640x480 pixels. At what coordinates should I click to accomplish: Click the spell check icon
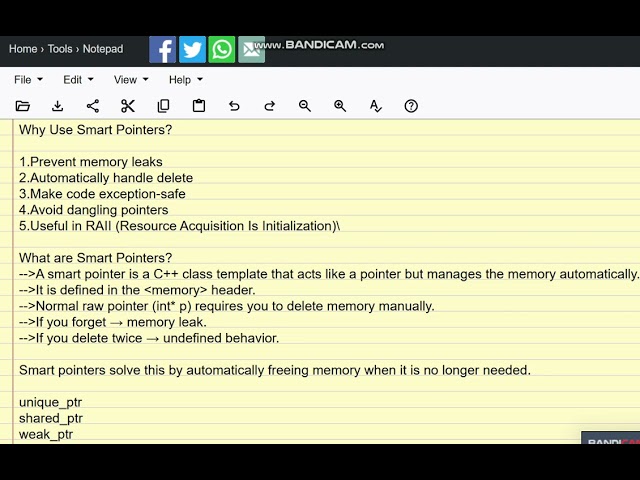376,106
